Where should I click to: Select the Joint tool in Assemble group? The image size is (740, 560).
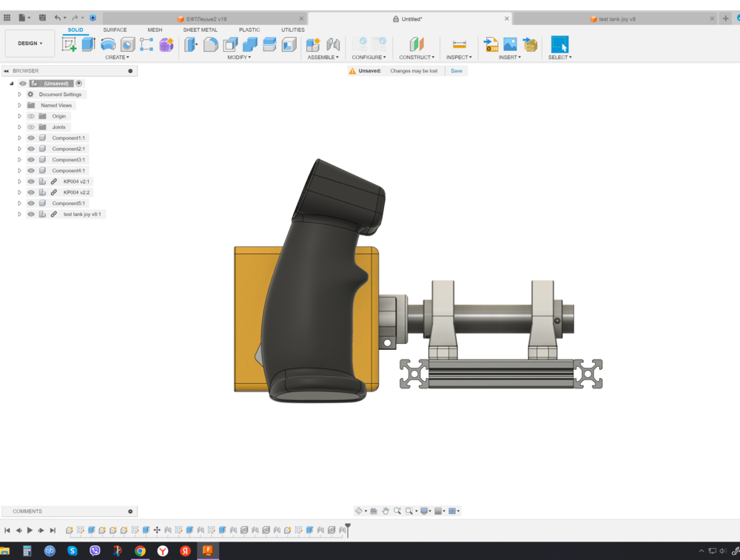click(x=332, y=43)
